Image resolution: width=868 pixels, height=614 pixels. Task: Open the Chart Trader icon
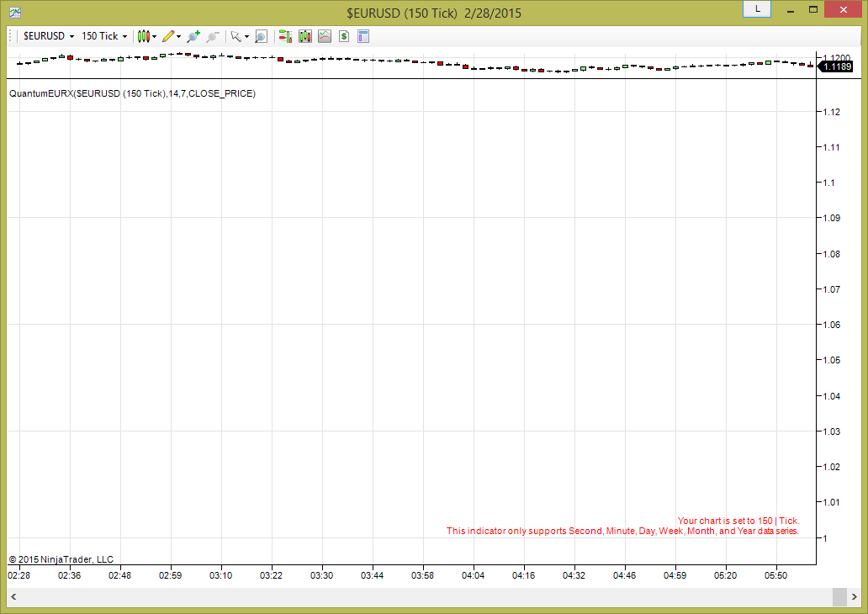(286, 36)
